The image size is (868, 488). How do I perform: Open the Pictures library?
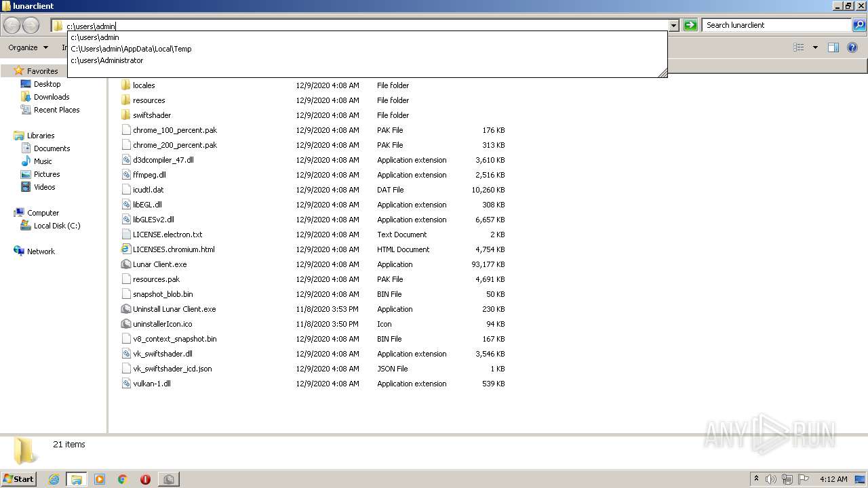(47, 174)
